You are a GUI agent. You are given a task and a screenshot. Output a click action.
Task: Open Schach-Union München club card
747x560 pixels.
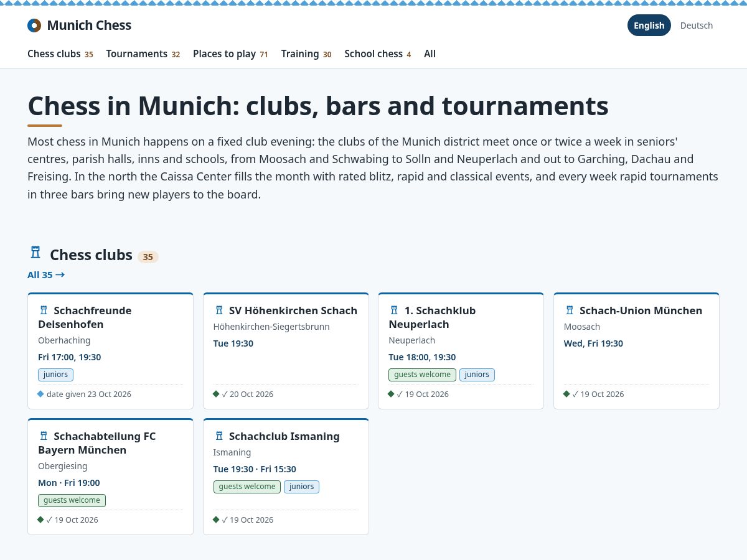(636, 351)
